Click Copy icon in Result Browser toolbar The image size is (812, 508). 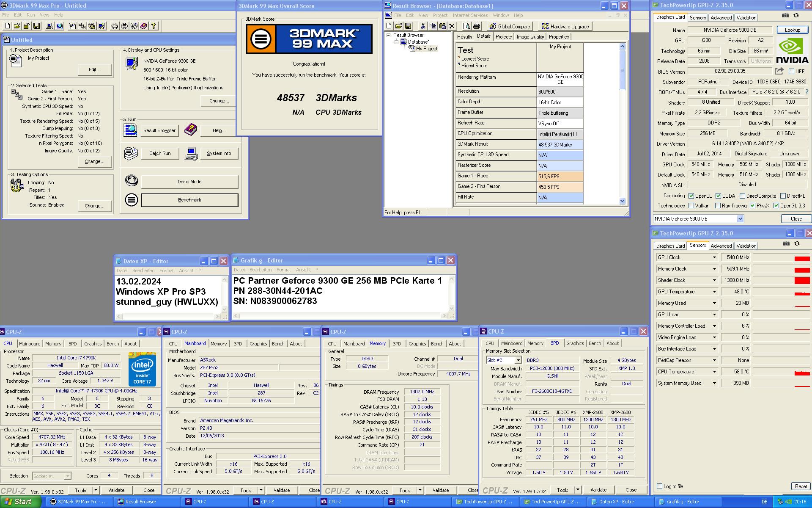(x=432, y=26)
